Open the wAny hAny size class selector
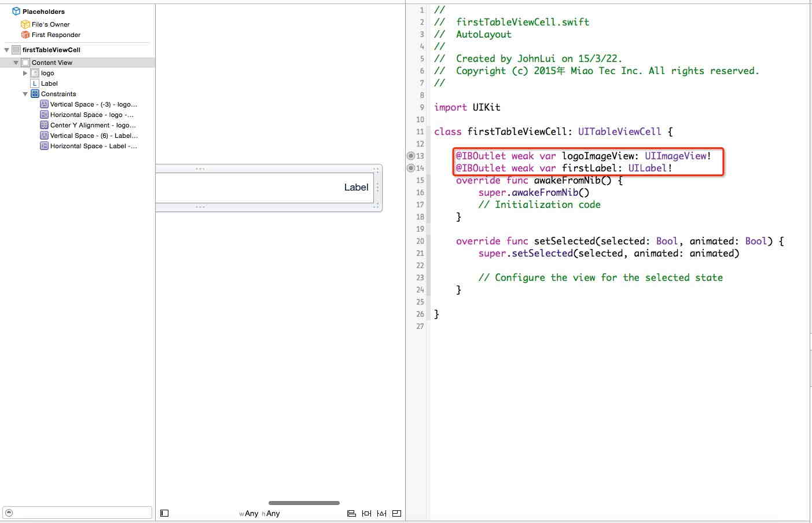 (259, 513)
